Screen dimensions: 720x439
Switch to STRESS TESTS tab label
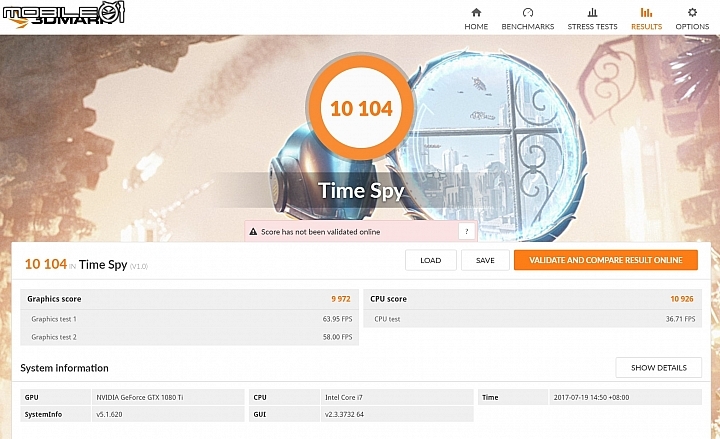(592, 27)
